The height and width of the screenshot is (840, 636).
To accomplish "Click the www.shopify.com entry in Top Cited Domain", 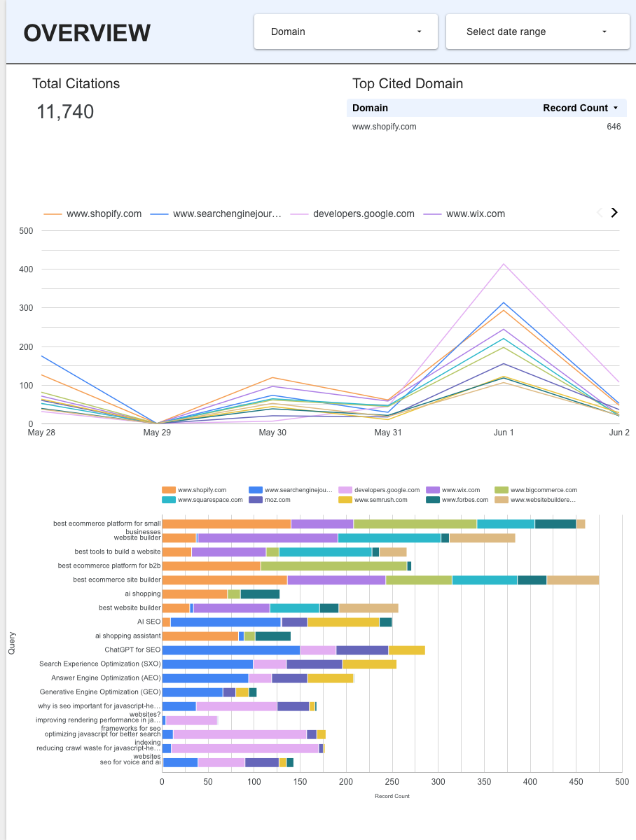I will (384, 127).
